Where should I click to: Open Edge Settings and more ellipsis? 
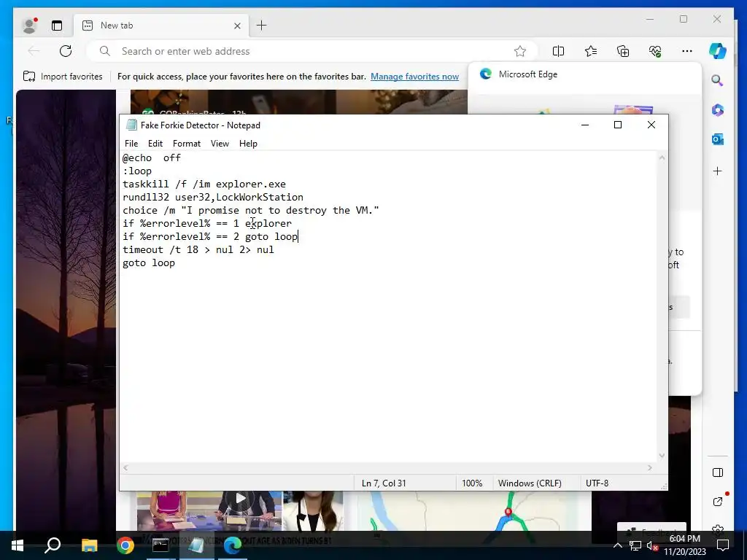tap(687, 51)
